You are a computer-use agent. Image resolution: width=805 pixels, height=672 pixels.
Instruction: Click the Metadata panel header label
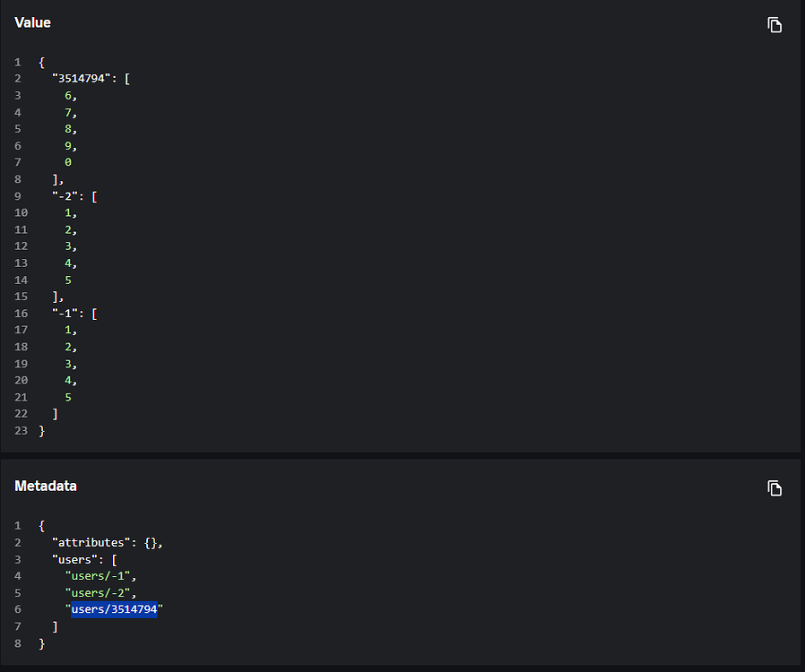46,486
